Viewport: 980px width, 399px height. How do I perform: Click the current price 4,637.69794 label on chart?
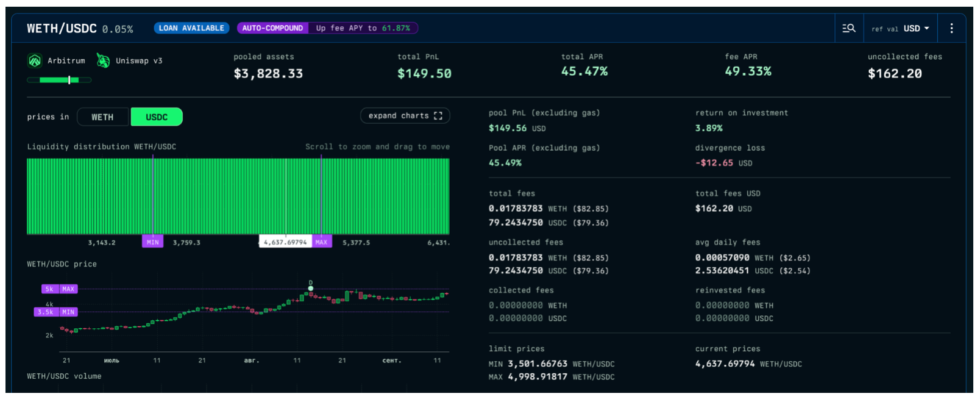pos(285,242)
